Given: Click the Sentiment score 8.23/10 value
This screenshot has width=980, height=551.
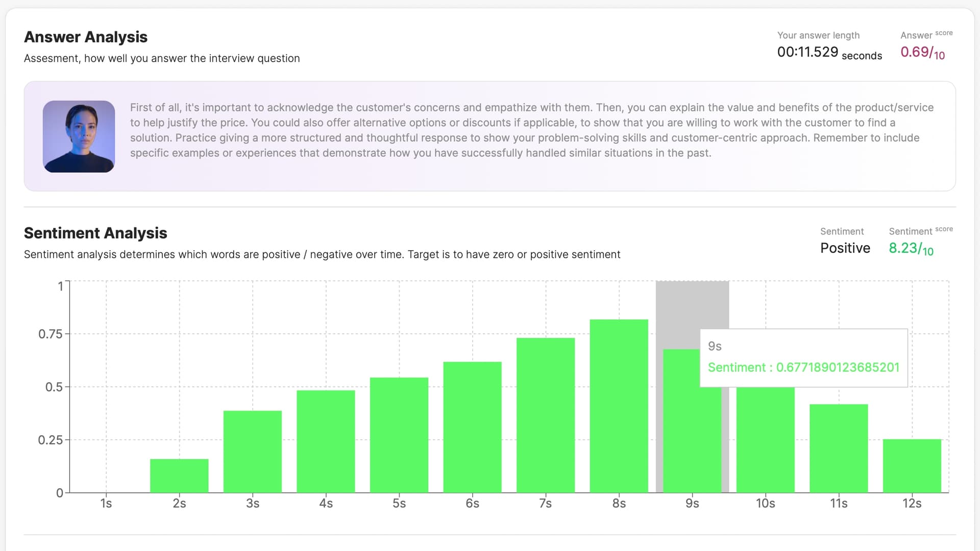Looking at the screenshot, I should [911, 248].
